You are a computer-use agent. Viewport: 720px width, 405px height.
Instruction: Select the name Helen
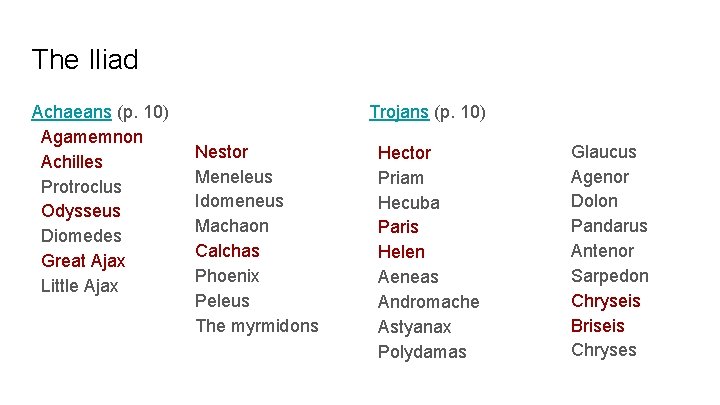click(x=401, y=252)
